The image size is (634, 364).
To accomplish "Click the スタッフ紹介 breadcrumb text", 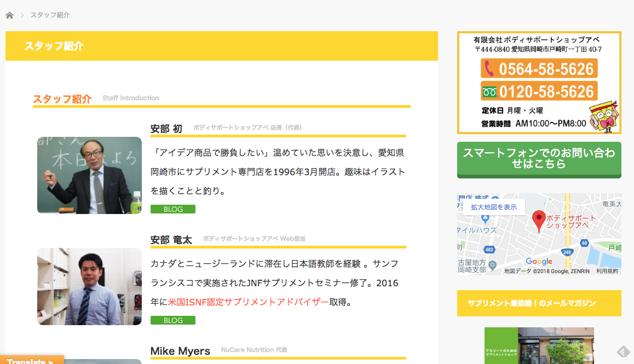I will coord(50,15).
